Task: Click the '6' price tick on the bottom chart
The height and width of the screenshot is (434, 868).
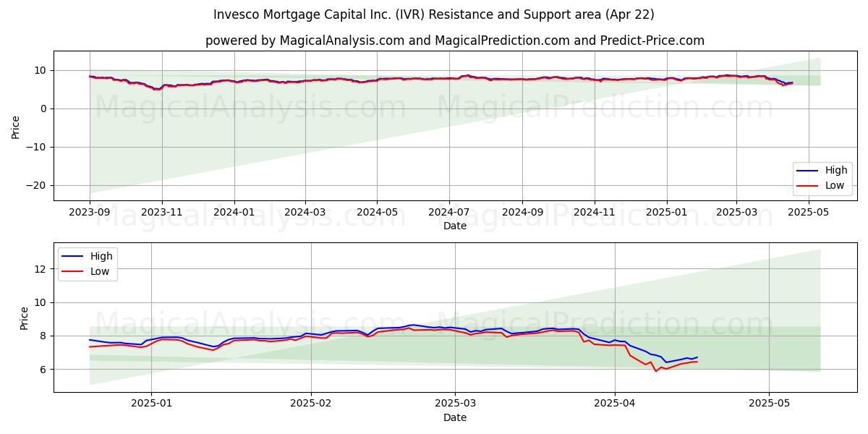Action: coord(45,370)
